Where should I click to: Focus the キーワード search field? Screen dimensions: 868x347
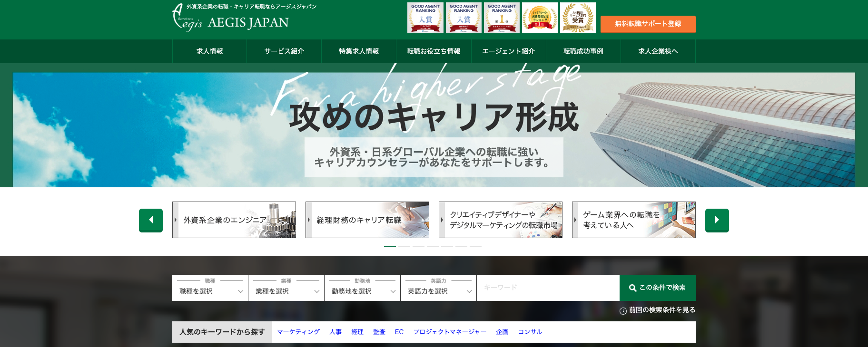pyautogui.click(x=548, y=288)
